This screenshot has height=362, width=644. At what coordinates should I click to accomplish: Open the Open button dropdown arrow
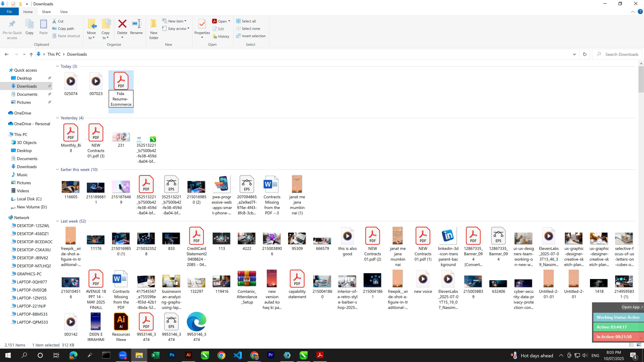[229, 21]
